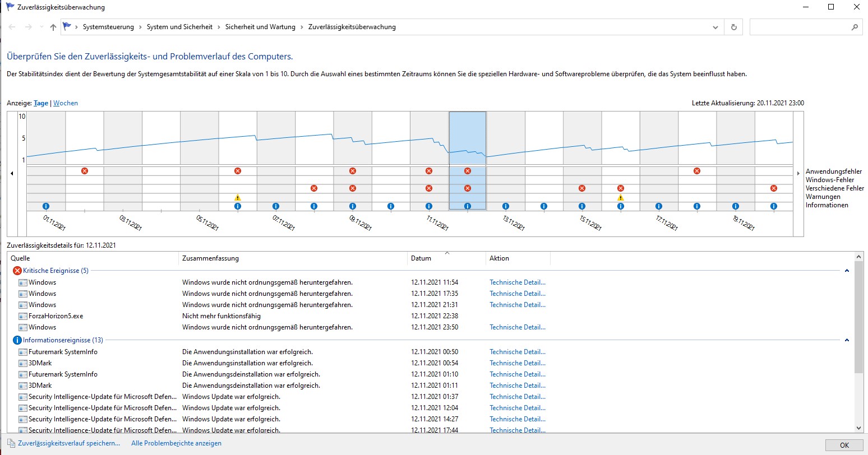The image size is (868, 455).
Task: Select the information icon on 13.11.2021
Action: [x=506, y=206]
